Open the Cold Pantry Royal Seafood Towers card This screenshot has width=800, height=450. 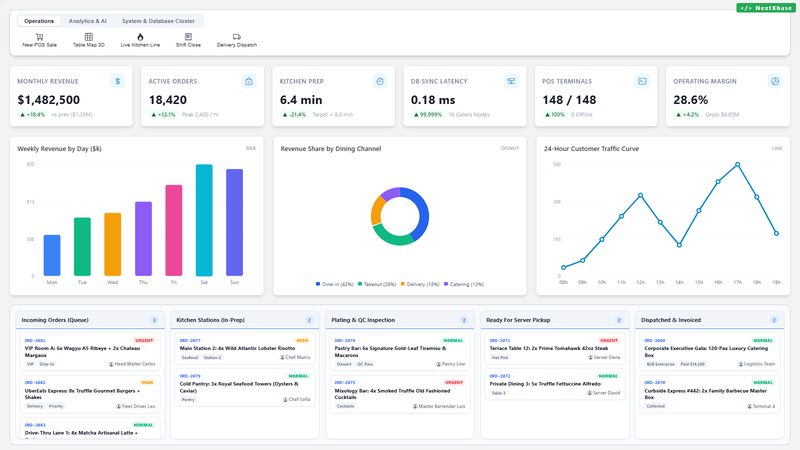[x=244, y=388]
